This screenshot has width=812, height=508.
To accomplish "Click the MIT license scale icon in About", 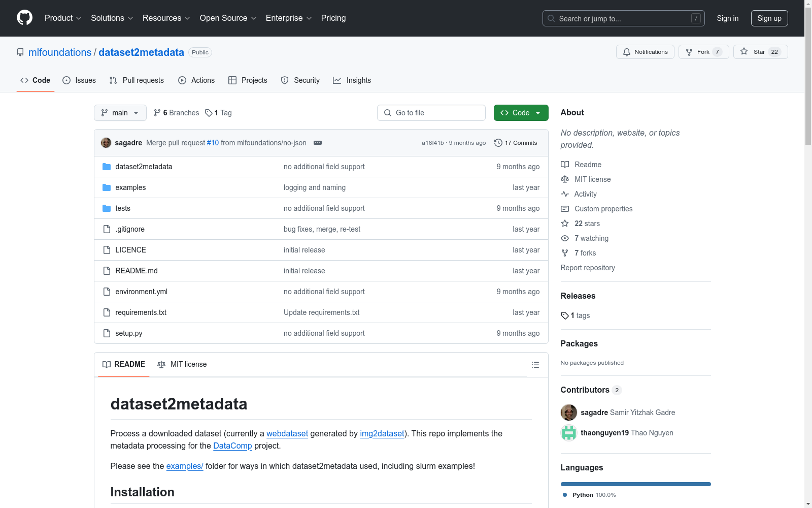I will [x=565, y=179].
